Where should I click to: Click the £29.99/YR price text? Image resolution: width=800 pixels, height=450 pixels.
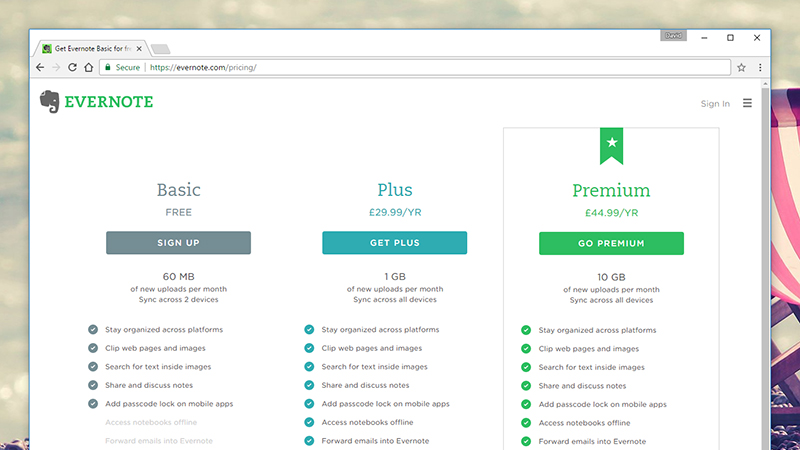395,212
